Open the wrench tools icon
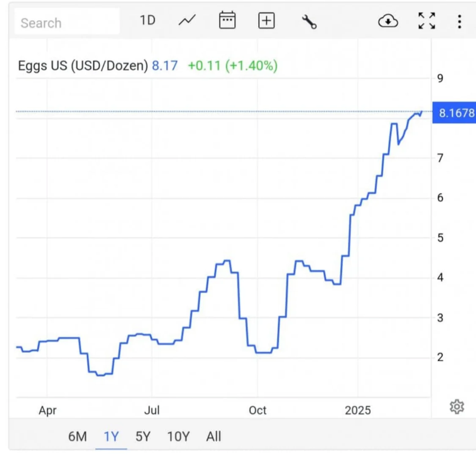The image size is (476, 475). point(309,21)
